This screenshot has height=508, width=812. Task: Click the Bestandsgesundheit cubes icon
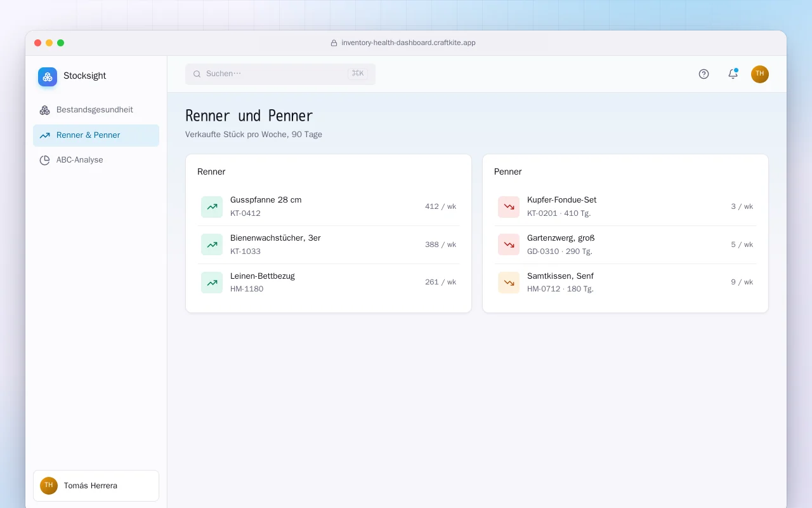tap(44, 110)
